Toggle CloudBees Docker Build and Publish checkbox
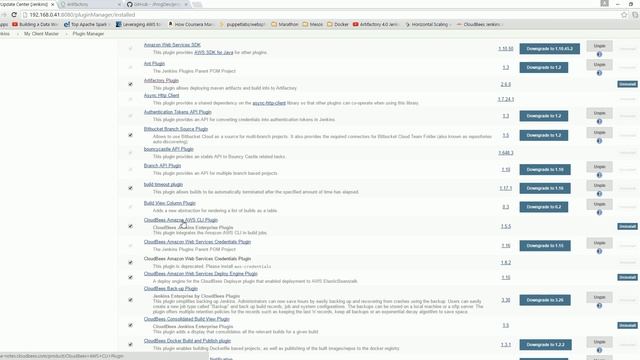The image size is (640, 360). [131, 344]
